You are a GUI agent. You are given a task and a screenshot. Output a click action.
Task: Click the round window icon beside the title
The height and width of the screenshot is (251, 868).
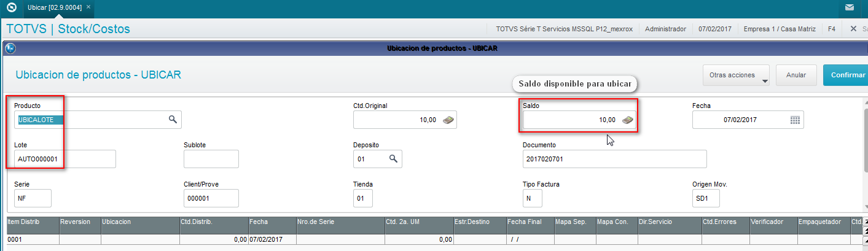pos(10,48)
